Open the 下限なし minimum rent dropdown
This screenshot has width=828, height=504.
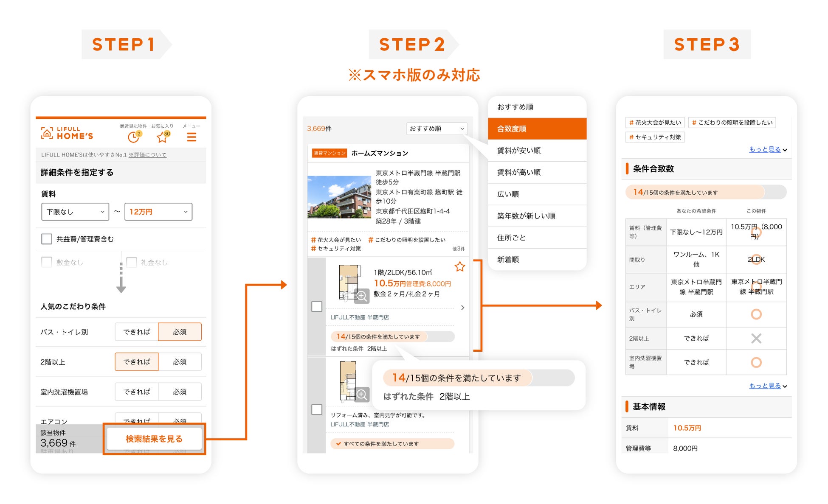point(75,212)
